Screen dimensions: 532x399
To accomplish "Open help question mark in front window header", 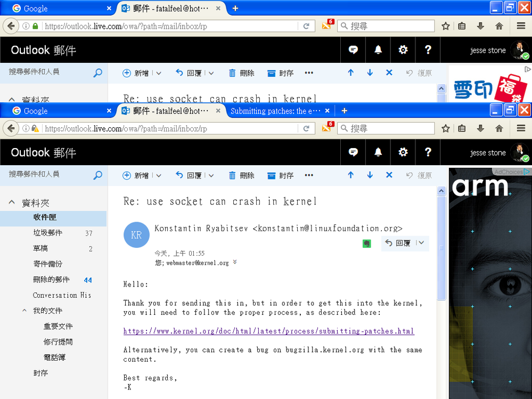I will pos(428,152).
